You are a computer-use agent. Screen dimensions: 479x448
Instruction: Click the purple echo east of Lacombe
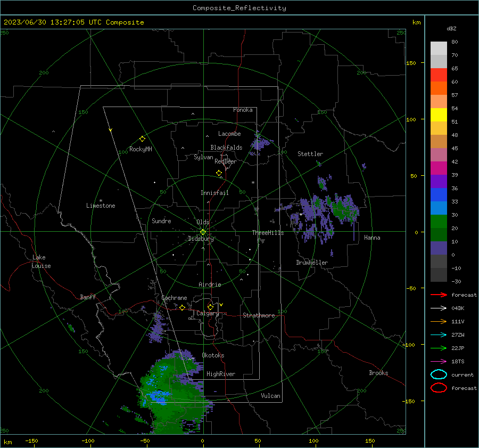click(259, 144)
